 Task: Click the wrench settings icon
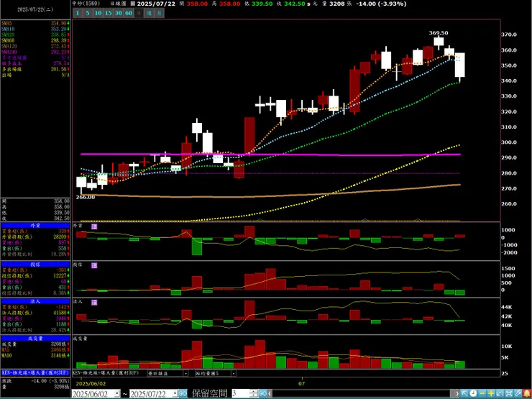[x=517, y=393]
